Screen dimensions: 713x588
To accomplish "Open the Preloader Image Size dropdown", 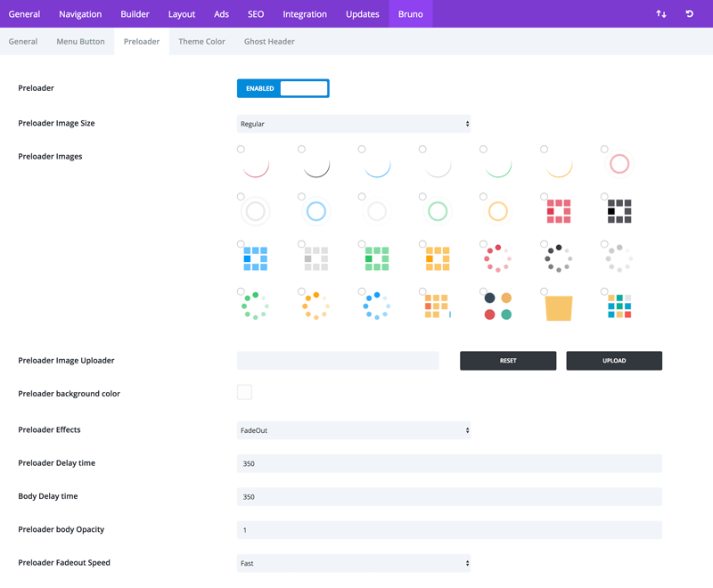I will [x=354, y=124].
